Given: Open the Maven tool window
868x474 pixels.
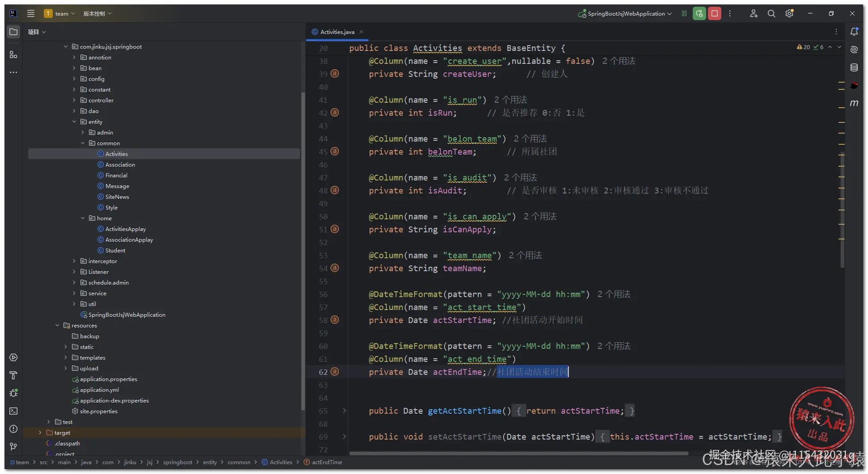Looking at the screenshot, I should [854, 103].
